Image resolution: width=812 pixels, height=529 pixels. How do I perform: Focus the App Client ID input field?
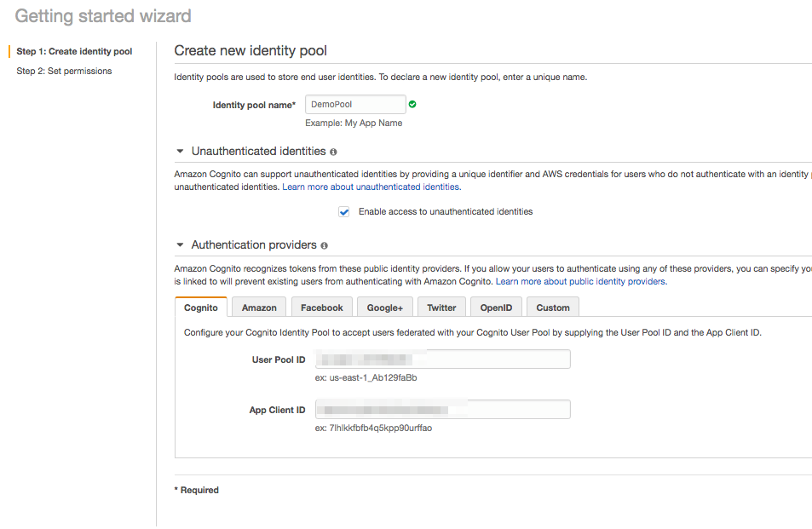click(443, 410)
